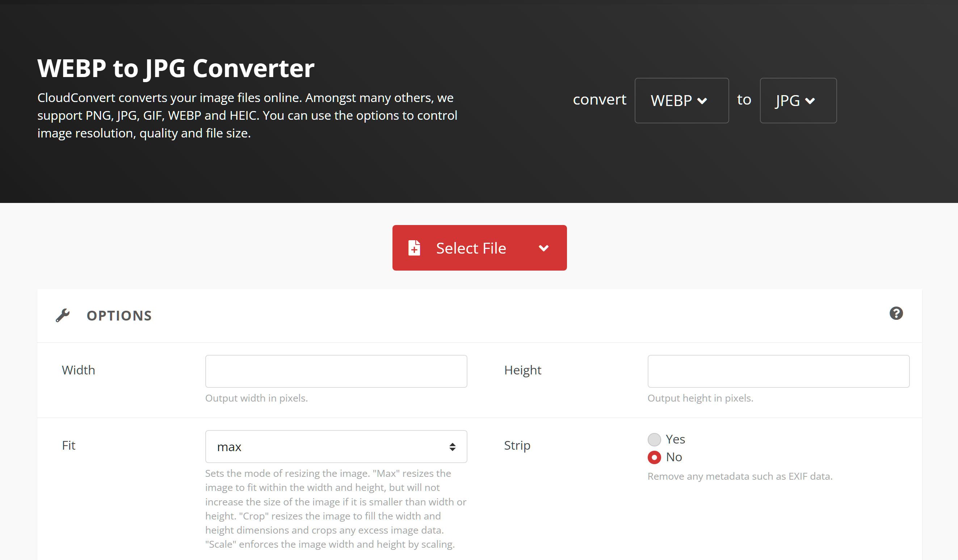This screenshot has height=560, width=958.
Task: Click the 'Output width in pixels.' hint
Action: 257,398
